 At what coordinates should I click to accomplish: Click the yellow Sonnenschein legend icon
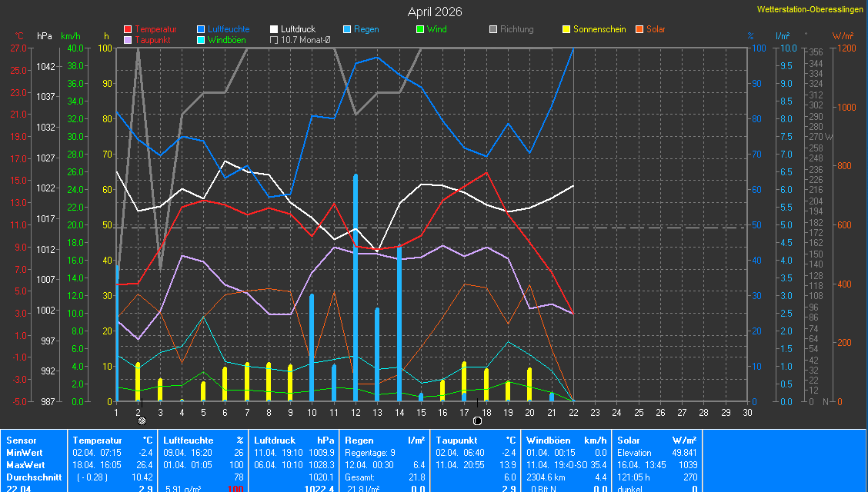[566, 29]
